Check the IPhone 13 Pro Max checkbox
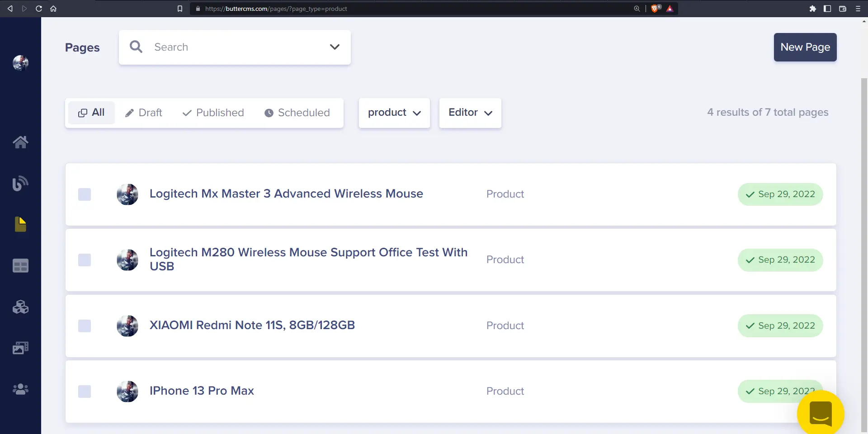Screen dimensions: 868x434 click(85, 392)
